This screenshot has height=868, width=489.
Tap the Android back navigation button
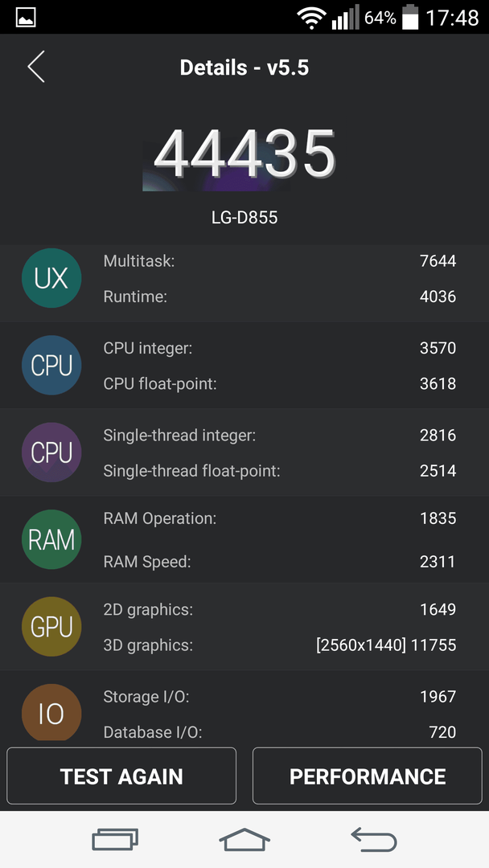tap(374, 839)
